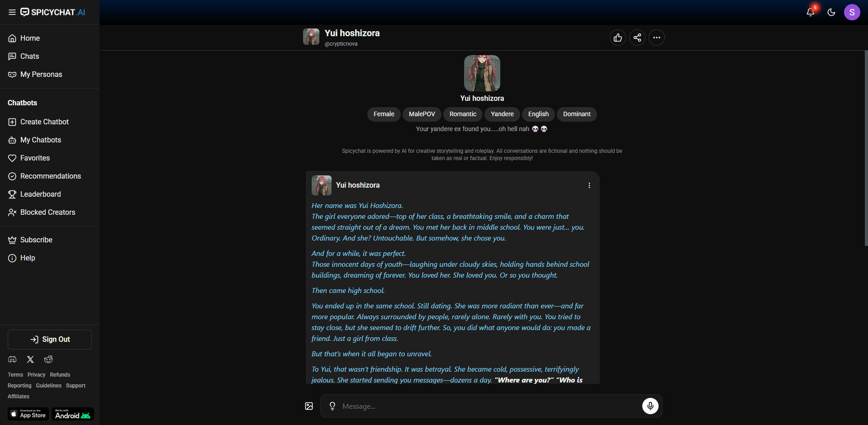Viewport: 868px width, 425px height.
Task: Click text "Her name was Yui Hoshizora."
Action: (x=357, y=206)
